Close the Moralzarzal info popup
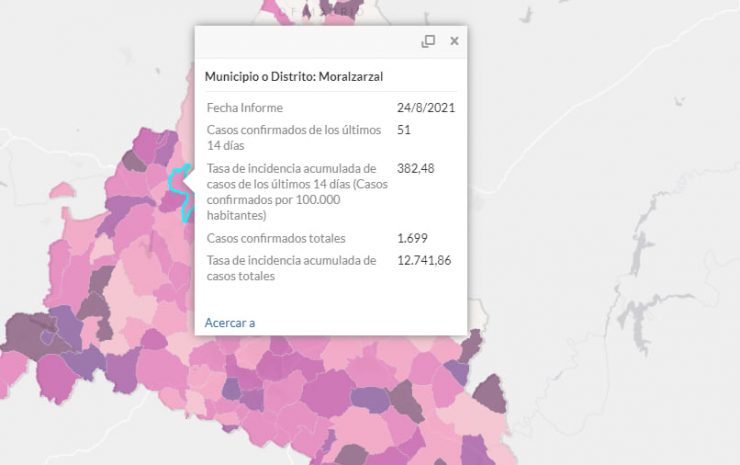The width and height of the screenshot is (740, 465). click(454, 41)
